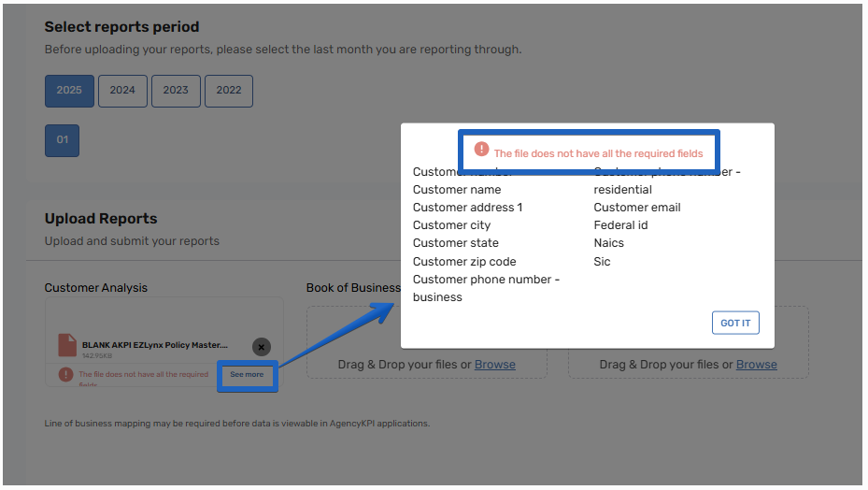Viewport: 868px width, 490px height.
Task: Select the 2024 year button
Action: click(x=122, y=91)
